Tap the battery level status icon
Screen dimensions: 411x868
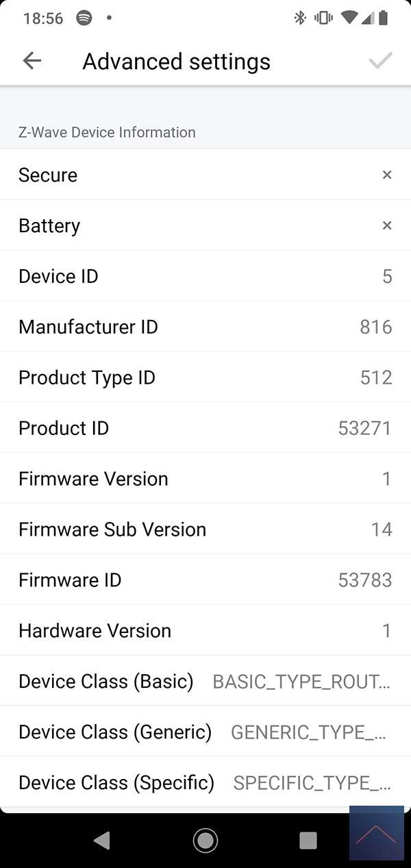(384, 18)
